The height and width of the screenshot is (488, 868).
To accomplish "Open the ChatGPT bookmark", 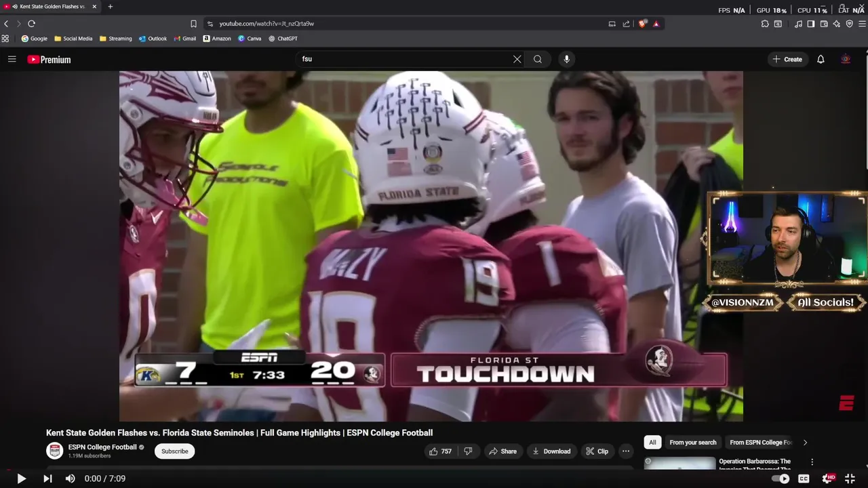I will (283, 39).
